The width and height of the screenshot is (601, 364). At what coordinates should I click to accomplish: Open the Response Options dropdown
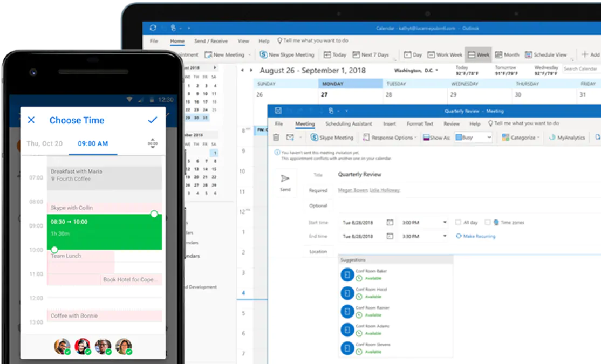390,138
